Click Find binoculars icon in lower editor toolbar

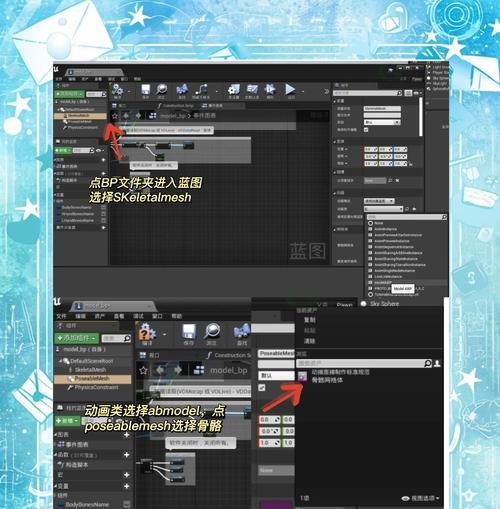(x=242, y=331)
